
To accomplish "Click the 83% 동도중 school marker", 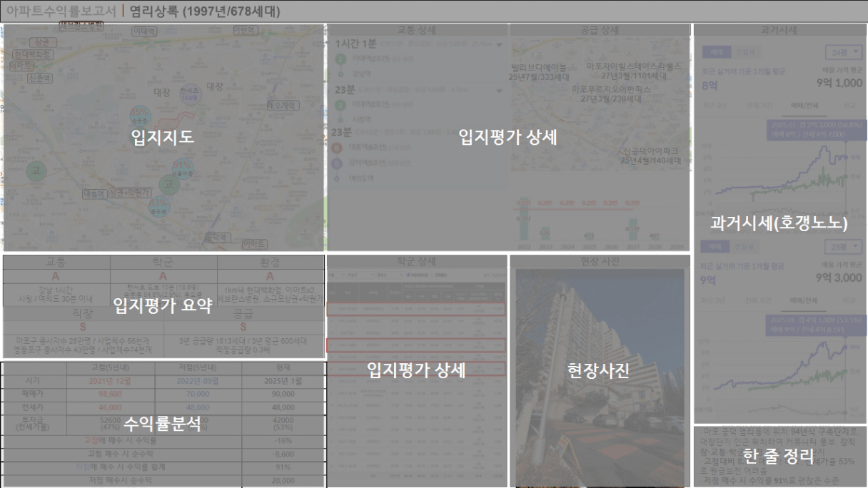I will click(159, 207).
